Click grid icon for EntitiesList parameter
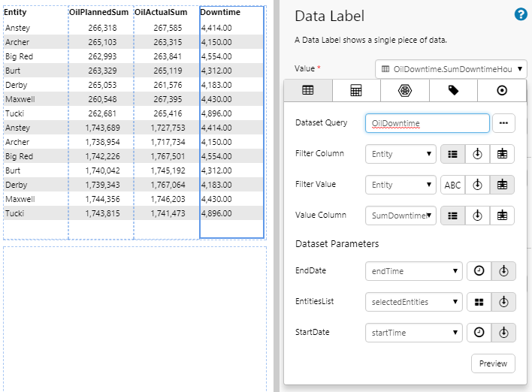 pyautogui.click(x=479, y=302)
